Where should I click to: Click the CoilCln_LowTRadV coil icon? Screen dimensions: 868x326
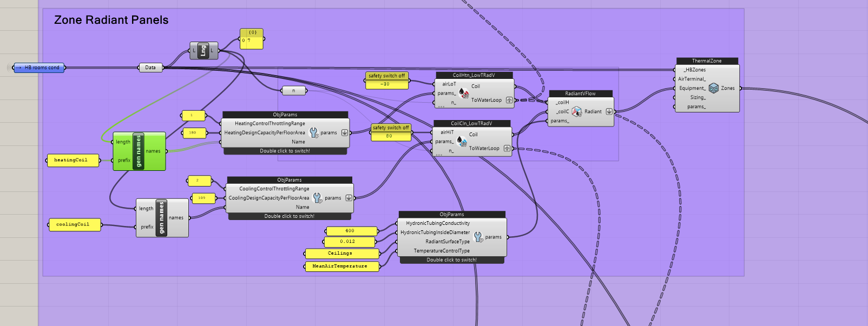coord(462,142)
